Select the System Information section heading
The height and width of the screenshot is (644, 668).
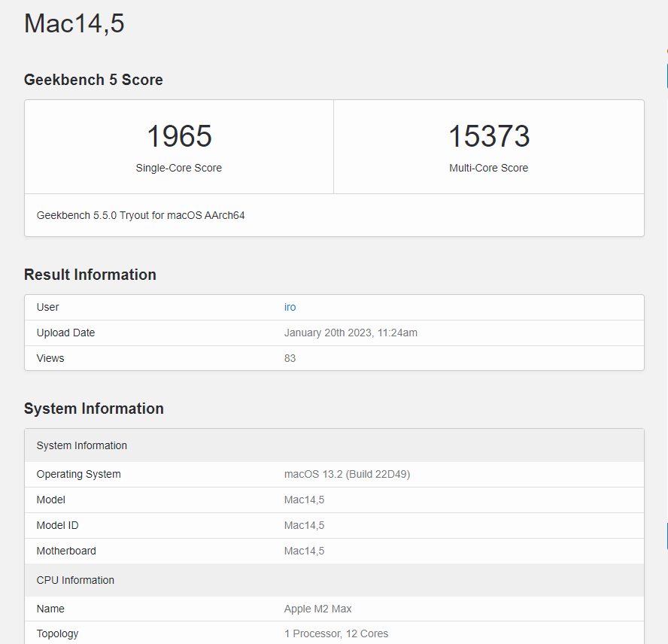94,409
